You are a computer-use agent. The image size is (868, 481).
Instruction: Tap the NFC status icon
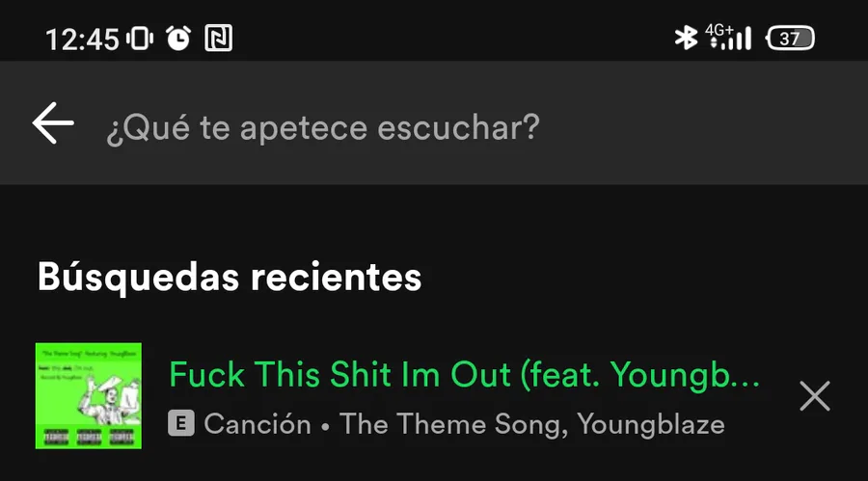coord(218,39)
